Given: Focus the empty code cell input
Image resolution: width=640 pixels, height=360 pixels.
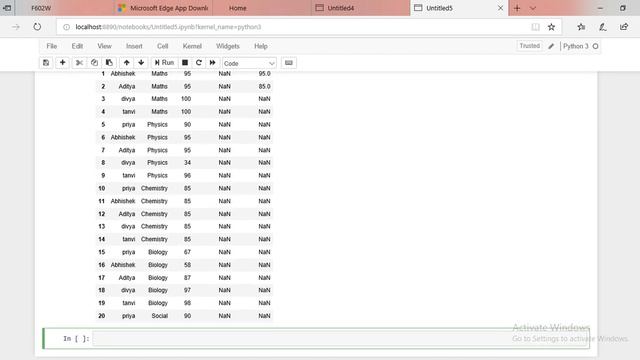Looking at the screenshot, I should pos(341,338).
